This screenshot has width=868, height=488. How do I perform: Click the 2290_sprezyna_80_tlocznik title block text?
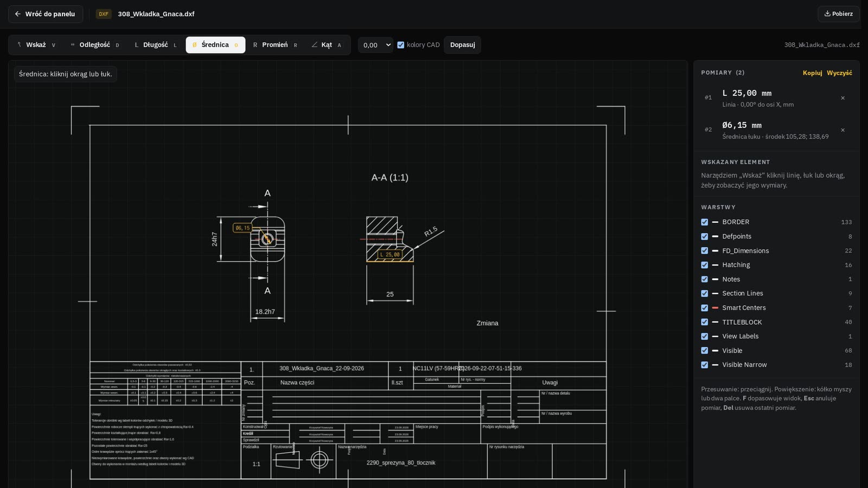pyautogui.click(x=401, y=463)
